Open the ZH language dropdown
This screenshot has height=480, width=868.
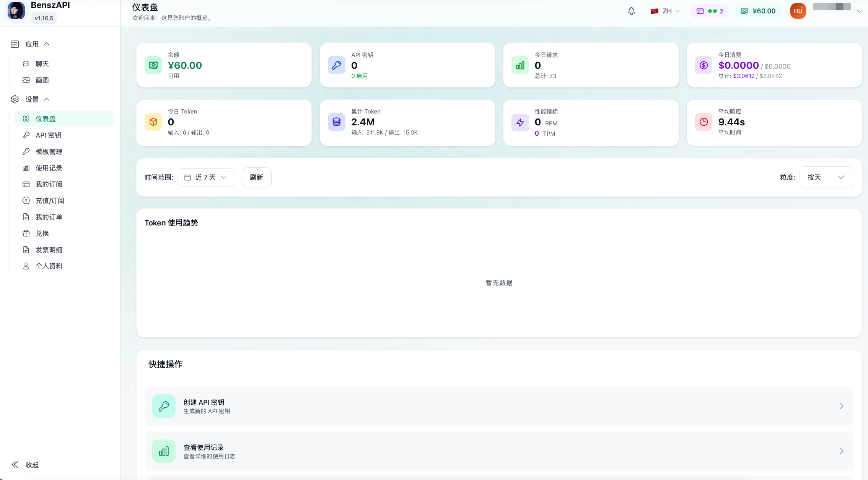(x=665, y=11)
